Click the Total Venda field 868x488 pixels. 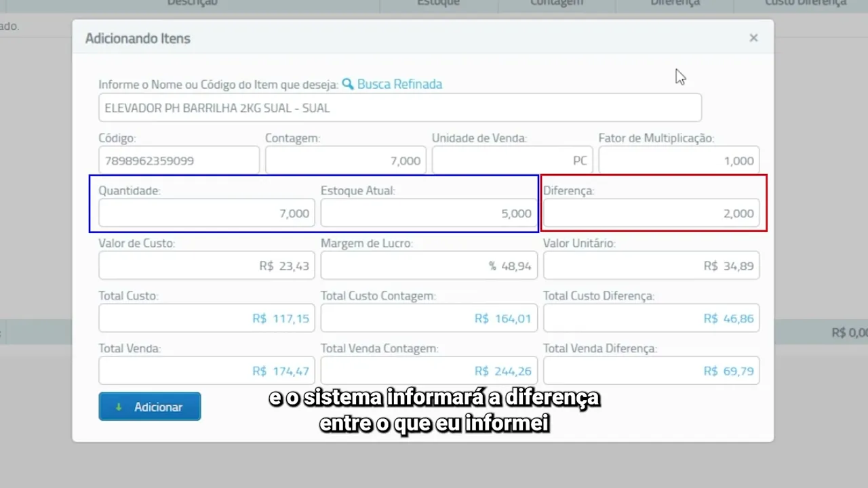point(207,371)
